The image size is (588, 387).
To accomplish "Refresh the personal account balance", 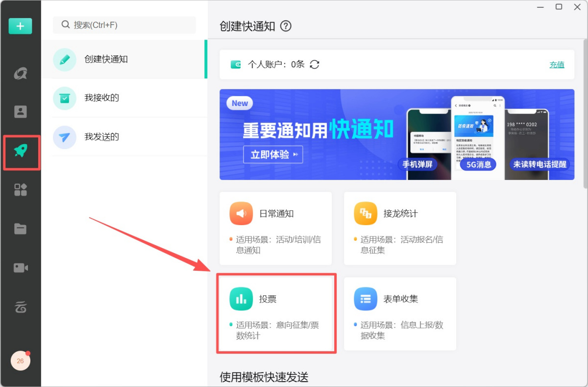I will tap(315, 64).
